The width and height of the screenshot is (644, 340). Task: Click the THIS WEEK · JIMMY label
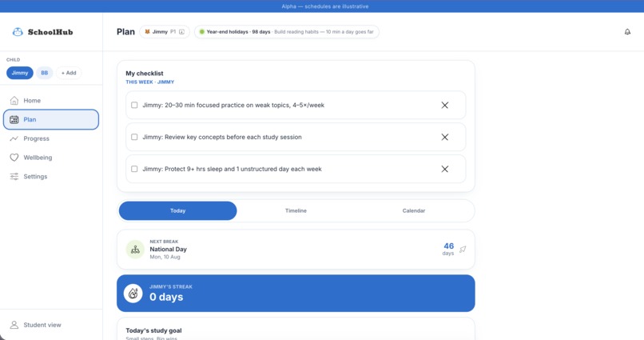click(x=150, y=82)
